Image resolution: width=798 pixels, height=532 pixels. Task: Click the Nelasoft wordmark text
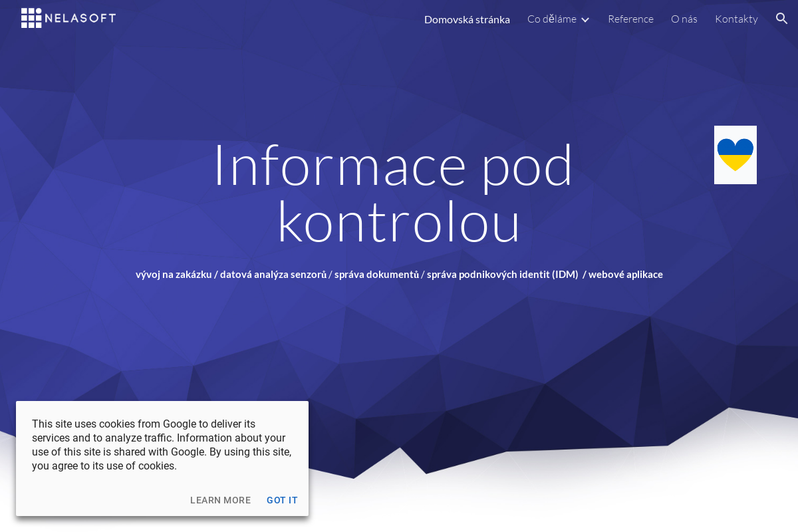80,18
